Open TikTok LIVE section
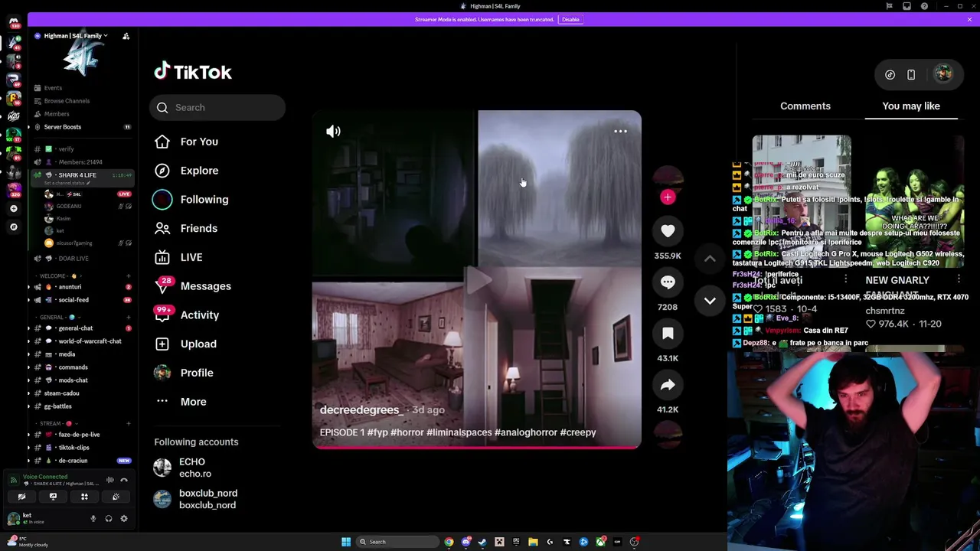The width and height of the screenshot is (980, 551). 191,257
